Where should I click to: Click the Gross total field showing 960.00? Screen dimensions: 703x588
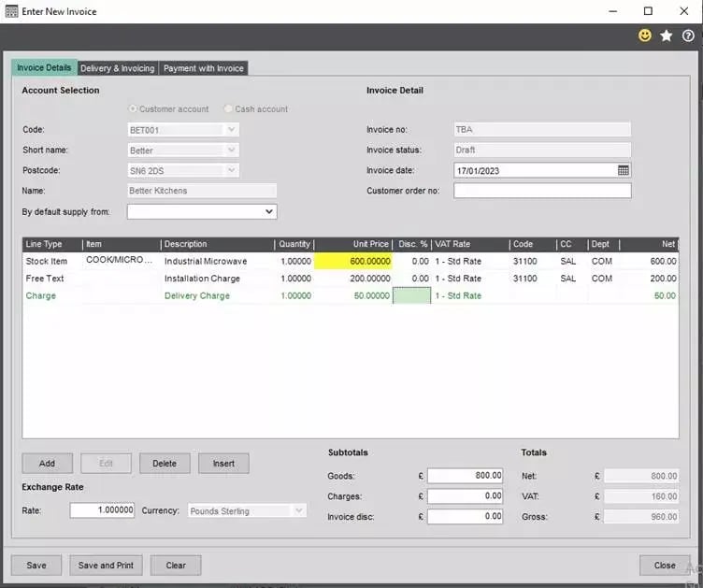(641, 516)
